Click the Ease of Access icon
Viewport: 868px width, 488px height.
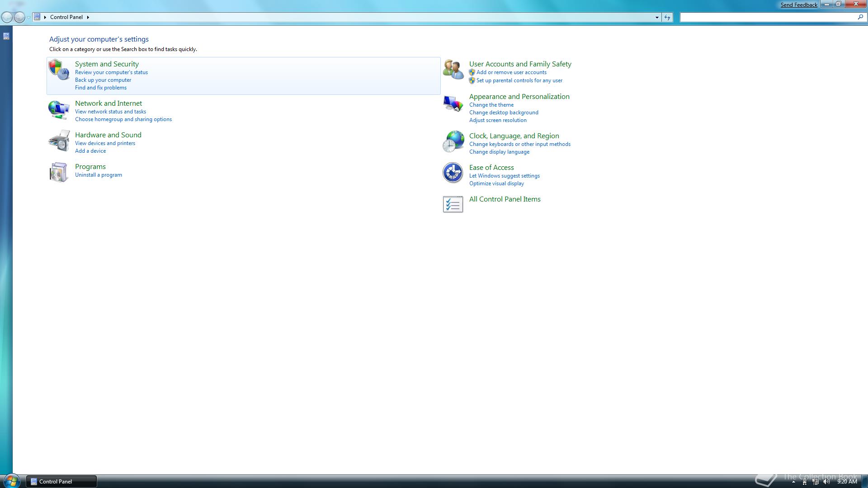(x=453, y=173)
